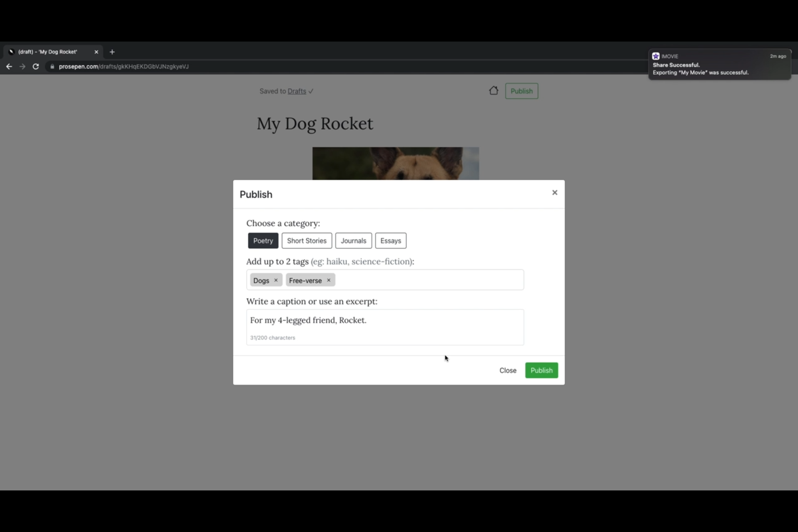Open the iMovie Share Successful notification
This screenshot has height=532, width=798.
tap(719, 65)
